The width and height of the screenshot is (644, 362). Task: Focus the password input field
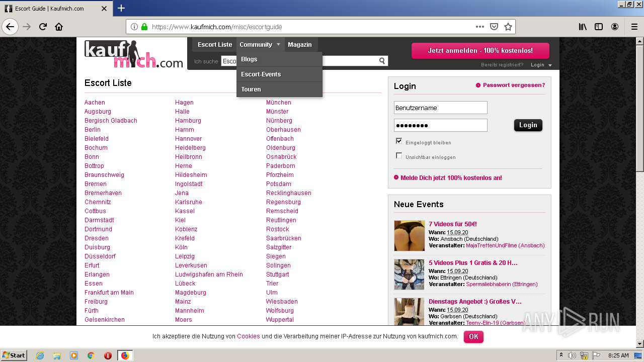tap(441, 125)
